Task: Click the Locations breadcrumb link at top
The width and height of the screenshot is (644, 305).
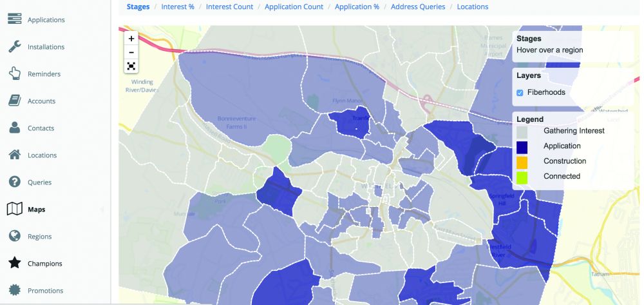Action: tap(472, 6)
